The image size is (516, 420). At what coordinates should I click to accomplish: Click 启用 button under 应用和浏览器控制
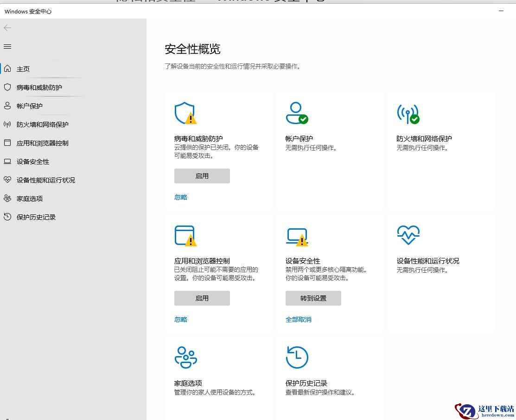[x=202, y=298]
